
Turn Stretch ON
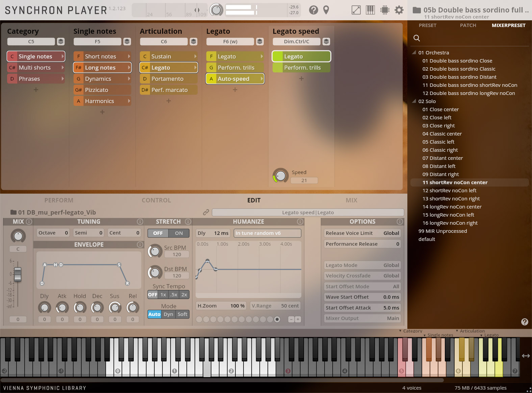tap(179, 233)
